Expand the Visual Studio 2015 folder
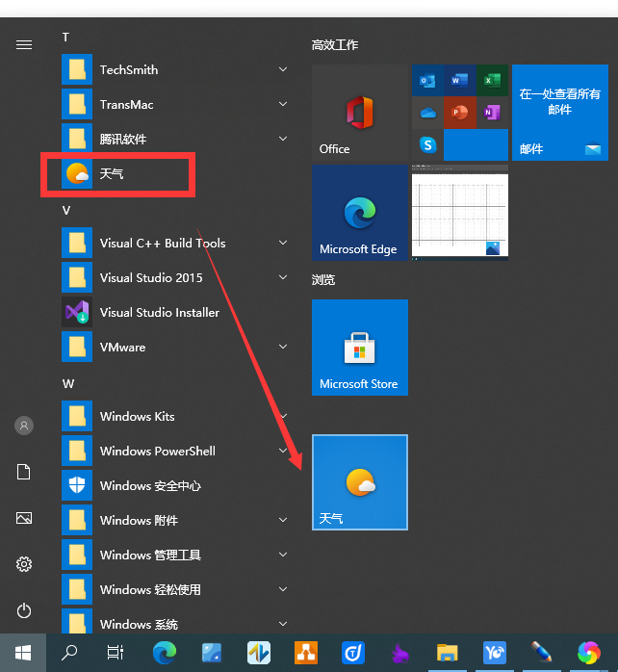The image size is (618, 672). pos(283,277)
